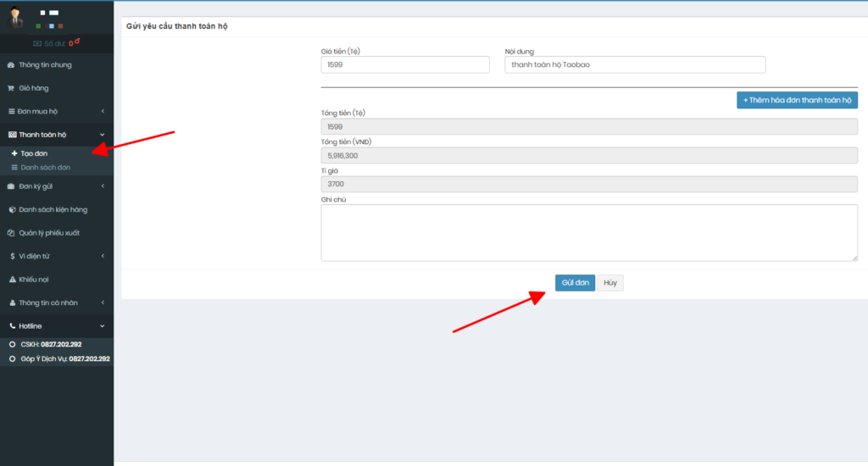Click the Giá tiền (Tệ) input field

pos(405,64)
